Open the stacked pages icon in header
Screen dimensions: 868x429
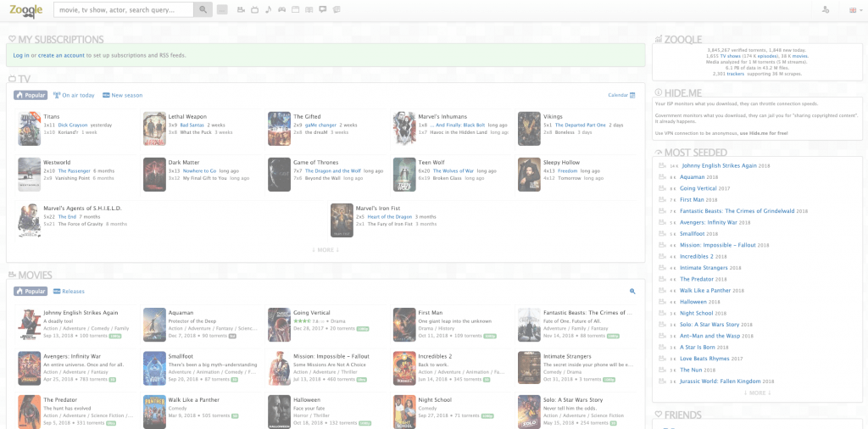(337, 9)
